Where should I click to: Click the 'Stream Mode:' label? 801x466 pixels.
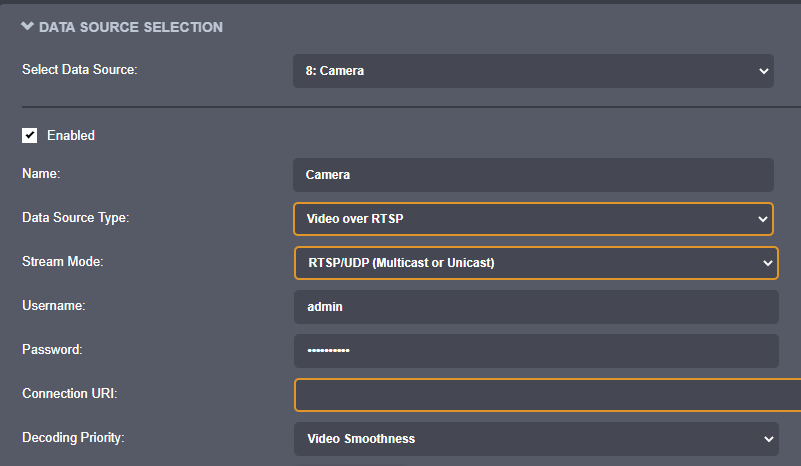[63, 262]
